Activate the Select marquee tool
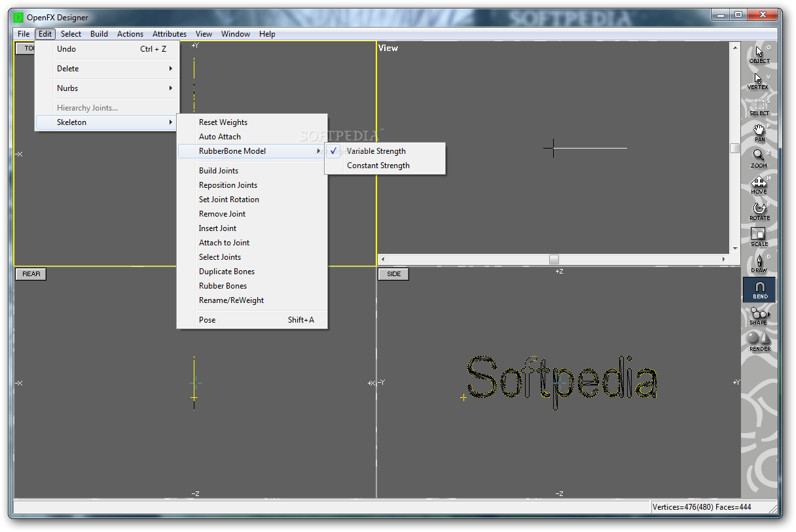Viewport: 796px width, 532px height. point(759,107)
